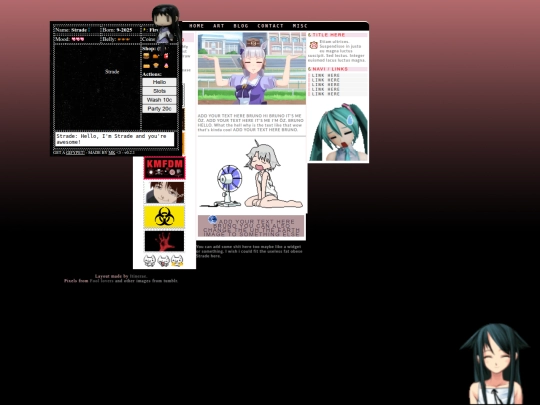The height and width of the screenshot is (405, 540).
Task: Buy the burger item in pet shop
Action: pyautogui.click(x=146, y=56)
